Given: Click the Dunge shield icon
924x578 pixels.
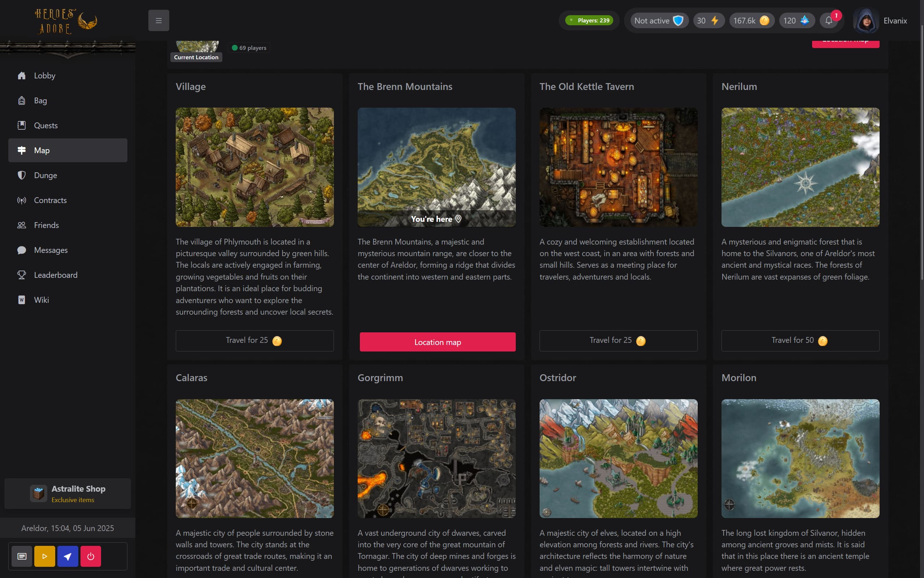Looking at the screenshot, I should coord(22,175).
